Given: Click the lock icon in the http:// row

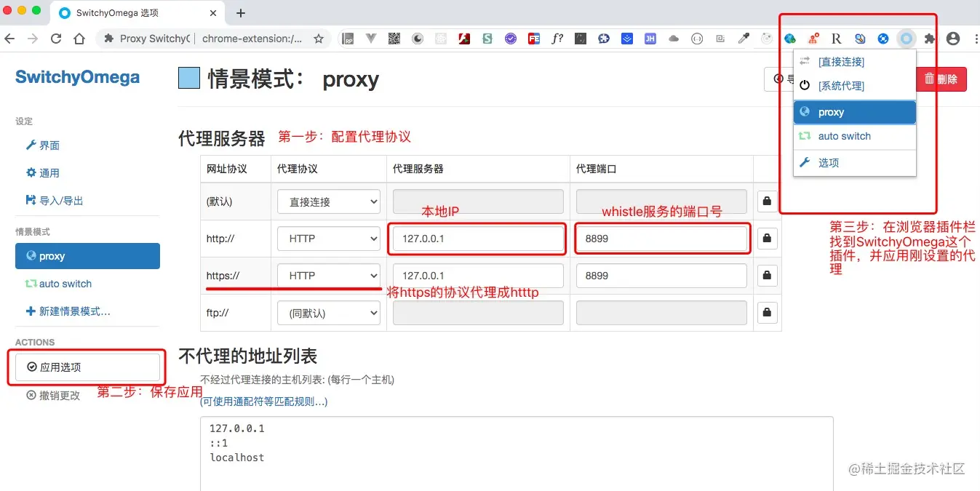Looking at the screenshot, I should pos(766,238).
